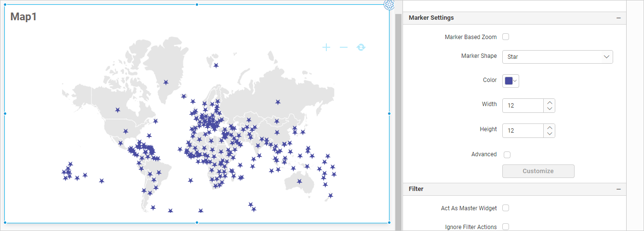Enable Marker Based Zoom checkbox
Screen dimensions: 644x231
506,37
